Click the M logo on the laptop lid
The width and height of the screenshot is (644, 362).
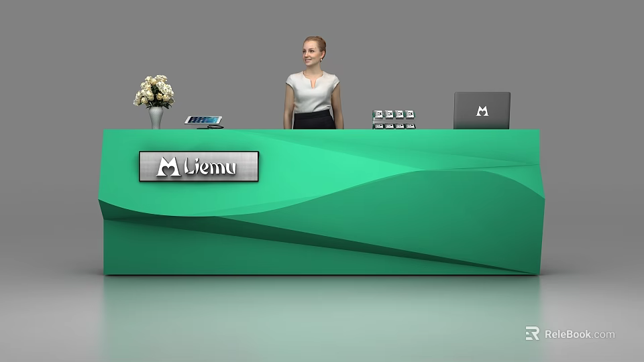click(x=482, y=111)
